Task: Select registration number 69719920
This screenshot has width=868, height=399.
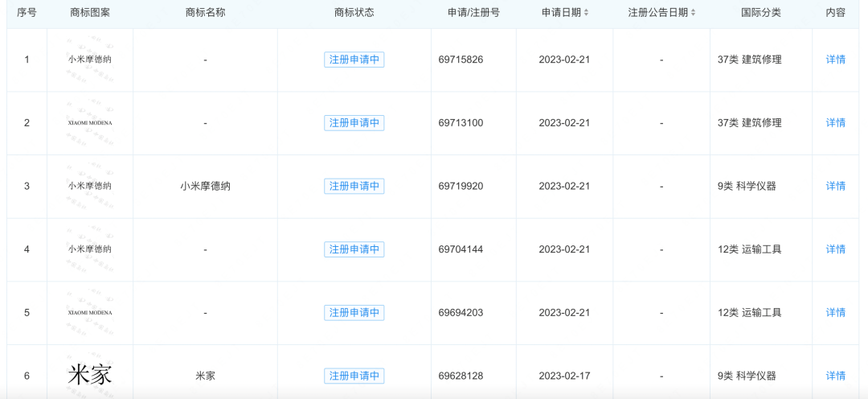Action: [461, 186]
